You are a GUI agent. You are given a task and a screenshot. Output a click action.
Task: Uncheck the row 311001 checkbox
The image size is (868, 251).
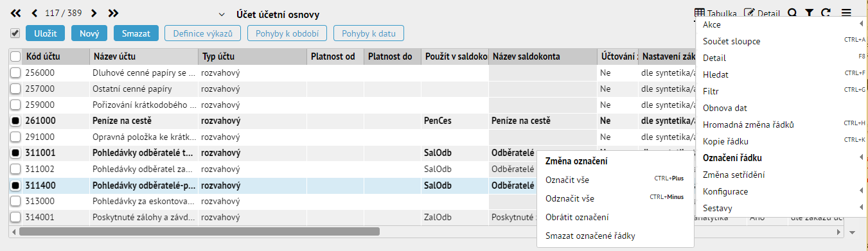(16, 153)
